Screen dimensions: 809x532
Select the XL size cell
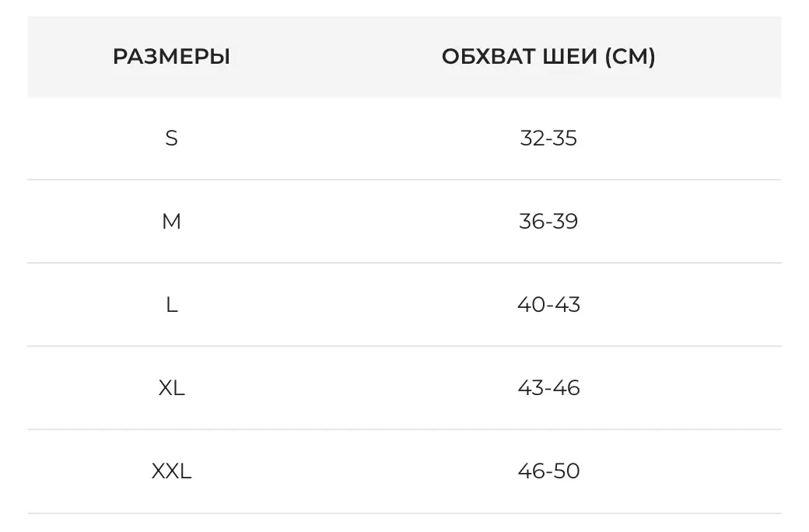point(171,387)
